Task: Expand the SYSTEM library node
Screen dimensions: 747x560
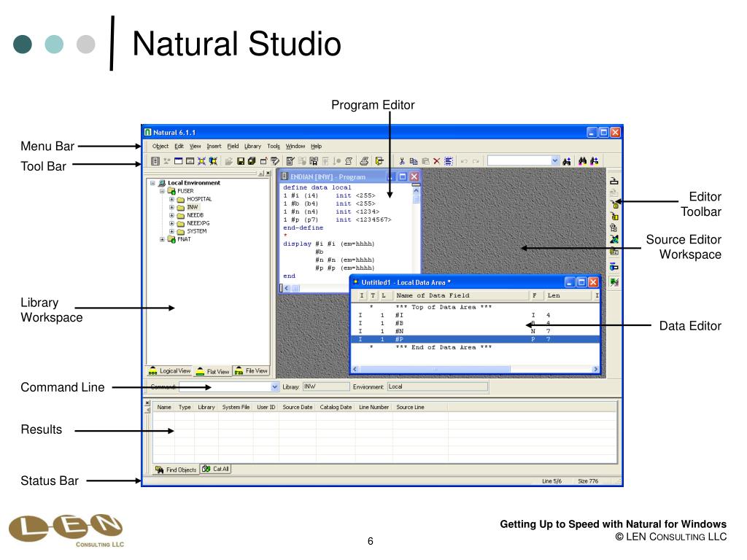Action: 171,231
